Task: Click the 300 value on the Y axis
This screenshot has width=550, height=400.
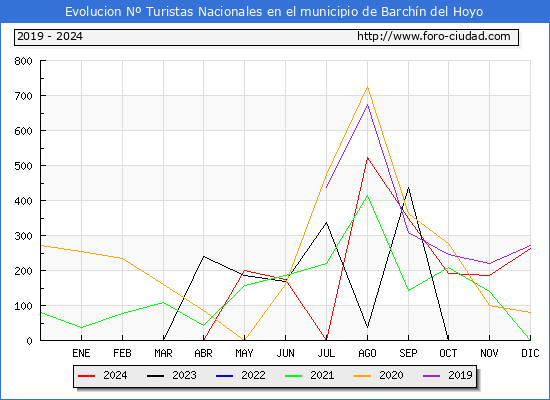Action: pyautogui.click(x=24, y=236)
